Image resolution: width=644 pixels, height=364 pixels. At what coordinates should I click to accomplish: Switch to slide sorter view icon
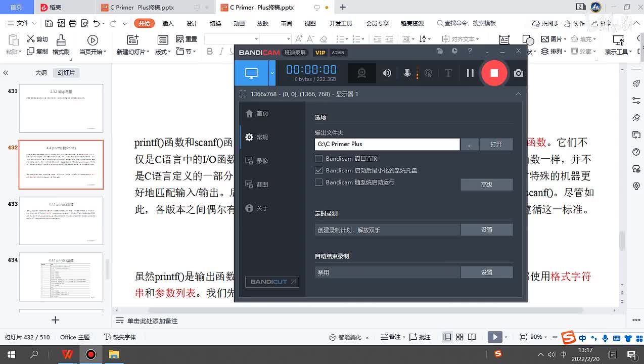click(459, 337)
